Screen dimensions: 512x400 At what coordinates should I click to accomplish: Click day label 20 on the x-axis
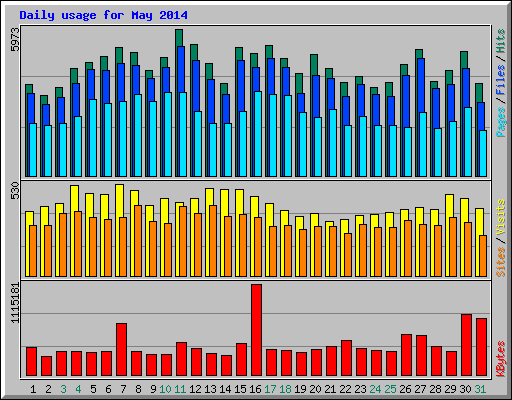pos(315,389)
